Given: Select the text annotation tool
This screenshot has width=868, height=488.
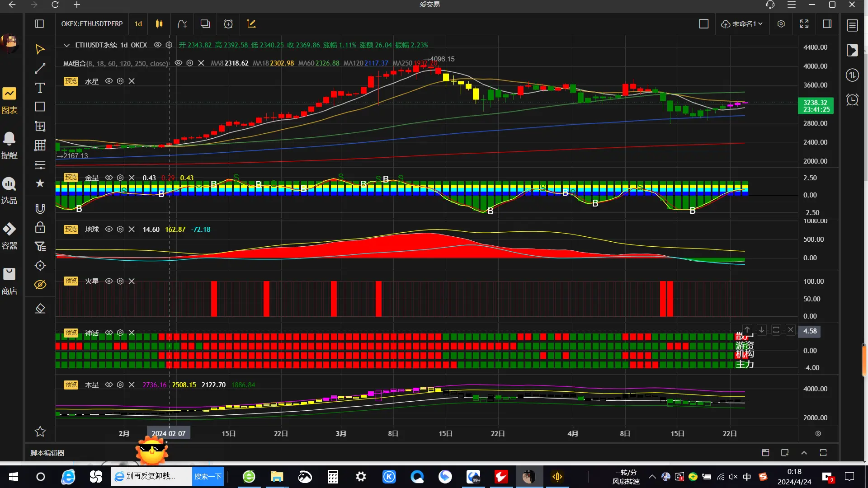Looking at the screenshot, I should [40, 88].
